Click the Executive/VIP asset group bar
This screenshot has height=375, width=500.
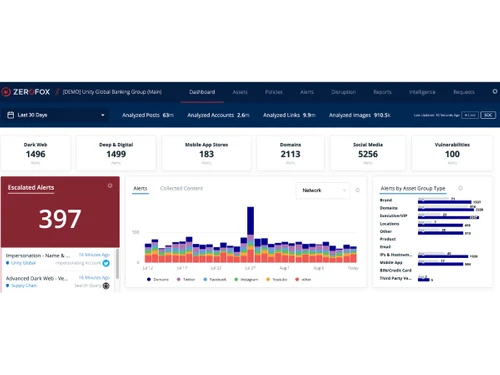point(448,218)
